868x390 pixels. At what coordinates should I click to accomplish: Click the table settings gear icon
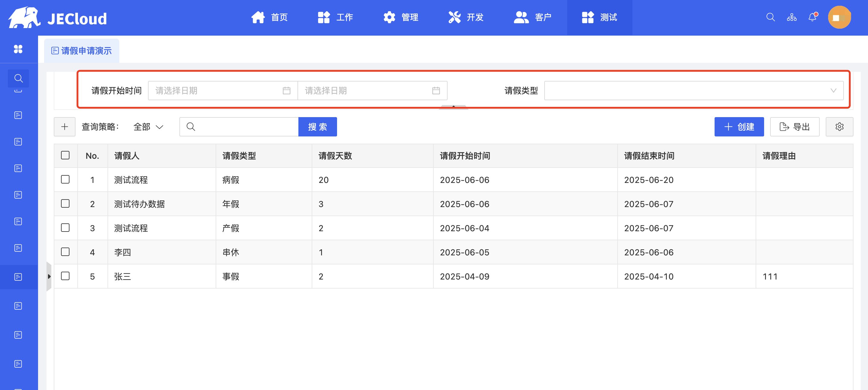(839, 127)
